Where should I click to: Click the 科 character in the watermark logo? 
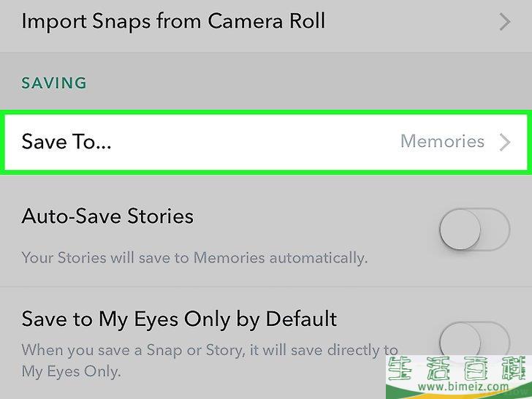click(515, 369)
